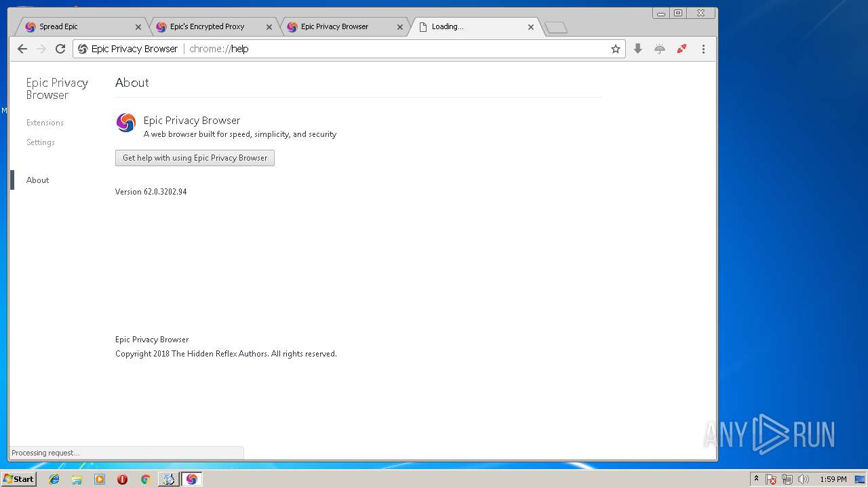This screenshot has width=868, height=488.
Task: Click the Epic site info icon in address bar
Action: pyautogui.click(x=83, y=49)
